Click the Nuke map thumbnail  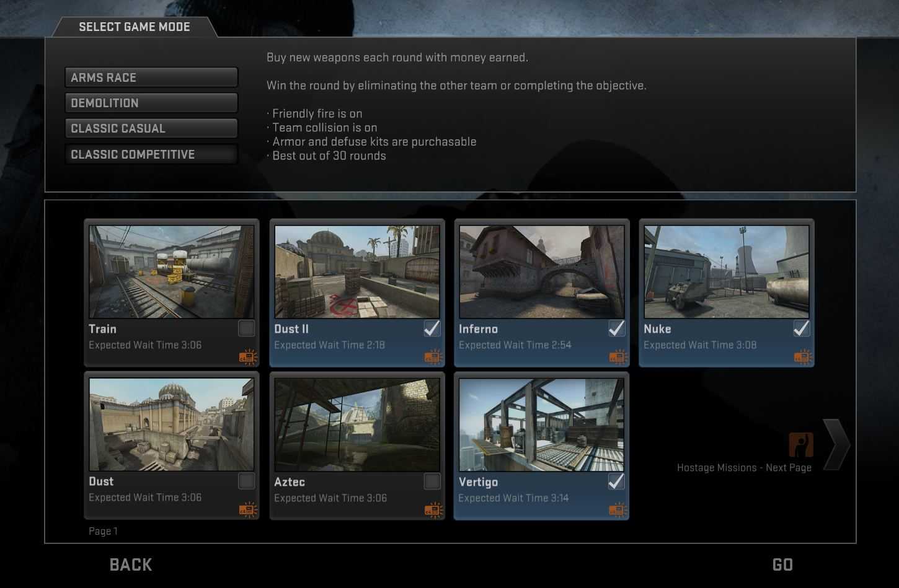(727, 271)
